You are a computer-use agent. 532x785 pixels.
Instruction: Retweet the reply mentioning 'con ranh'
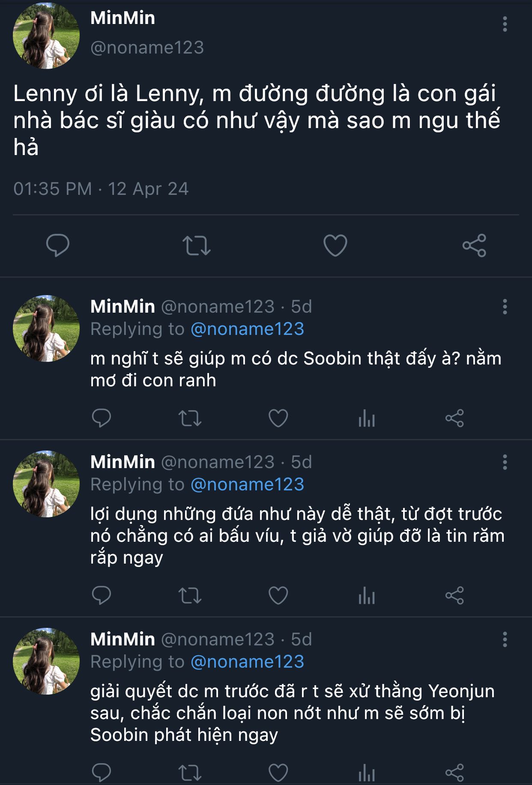(x=190, y=418)
